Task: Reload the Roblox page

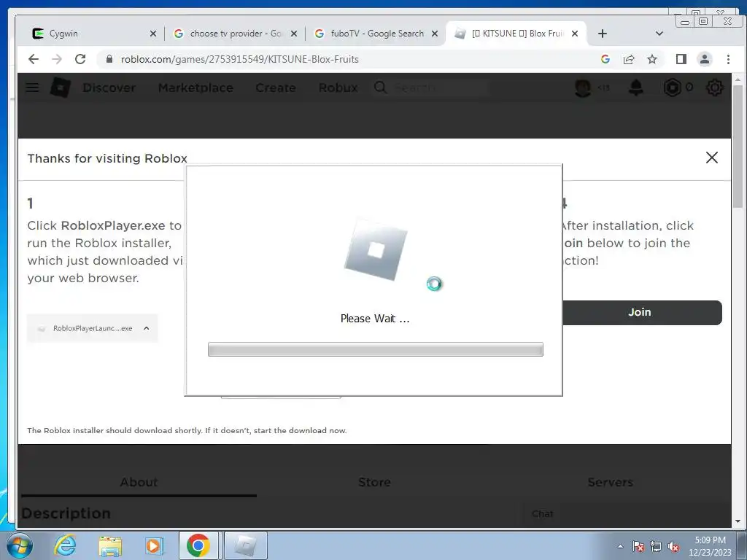Action: pyautogui.click(x=80, y=59)
